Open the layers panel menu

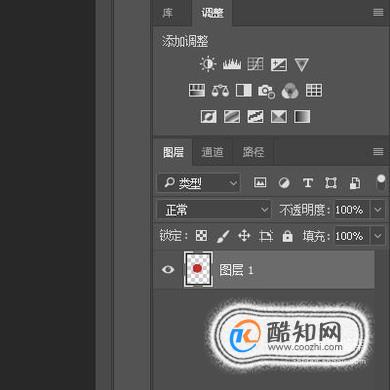378,152
